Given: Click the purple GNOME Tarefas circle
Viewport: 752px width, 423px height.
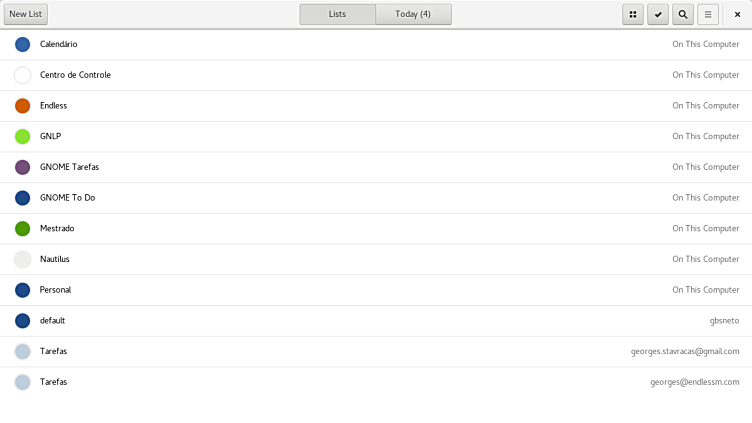Looking at the screenshot, I should (x=22, y=167).
